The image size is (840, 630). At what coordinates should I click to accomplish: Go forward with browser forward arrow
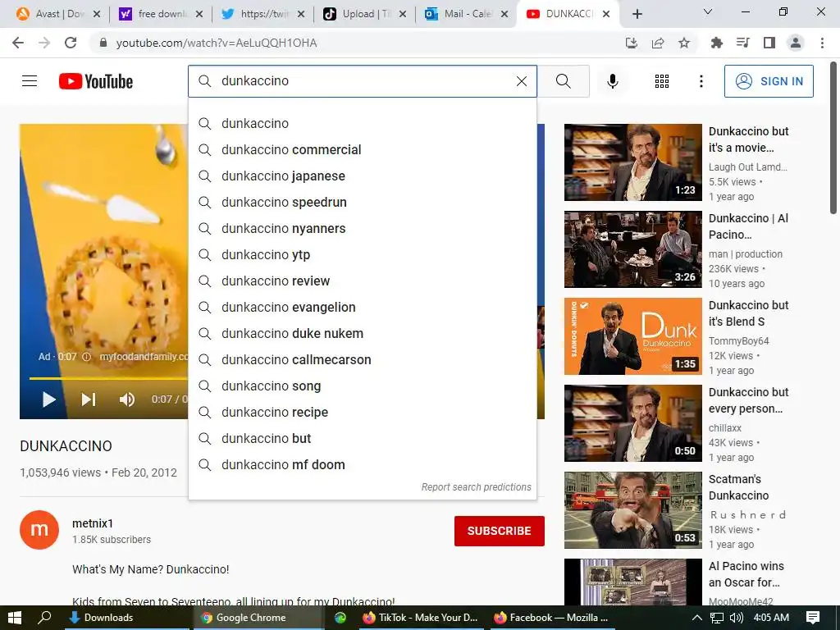tap(44, 43)
